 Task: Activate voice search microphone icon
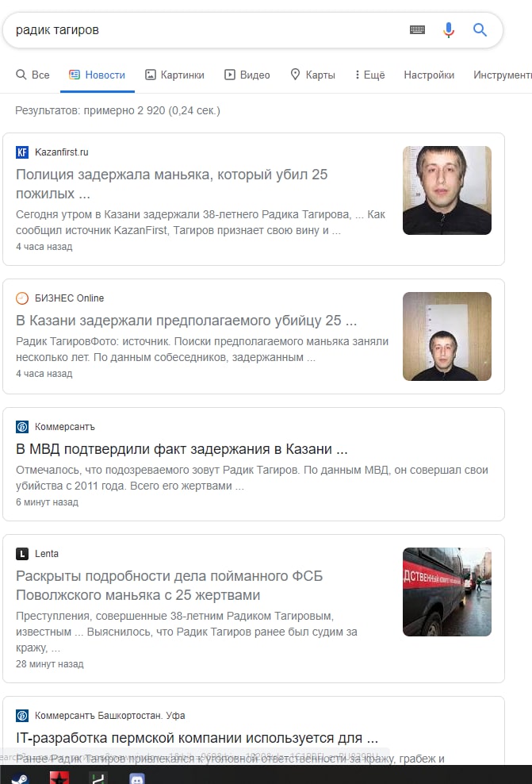[x=449, y=30]
